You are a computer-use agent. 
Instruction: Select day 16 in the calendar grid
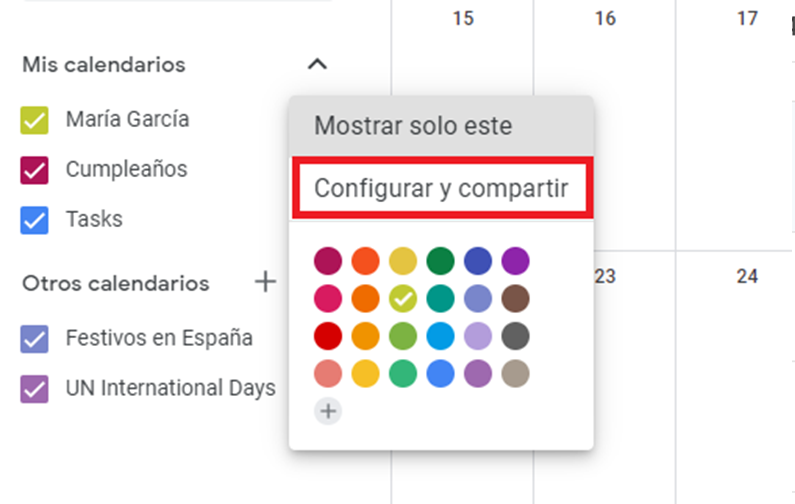pos(605,19)
